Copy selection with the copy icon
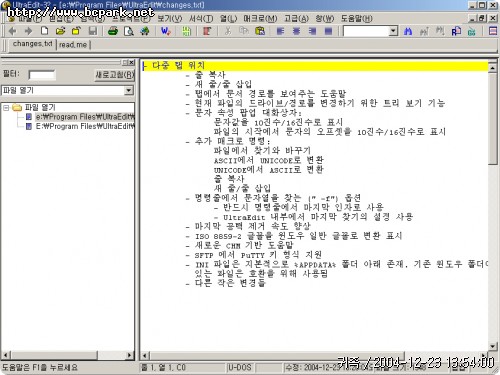 (x=244, y=31)
